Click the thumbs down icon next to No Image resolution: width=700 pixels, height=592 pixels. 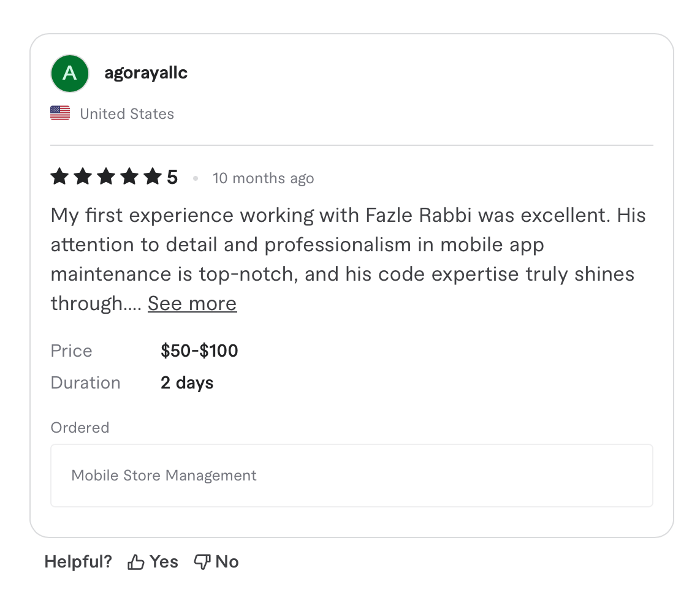coord(202,561)
